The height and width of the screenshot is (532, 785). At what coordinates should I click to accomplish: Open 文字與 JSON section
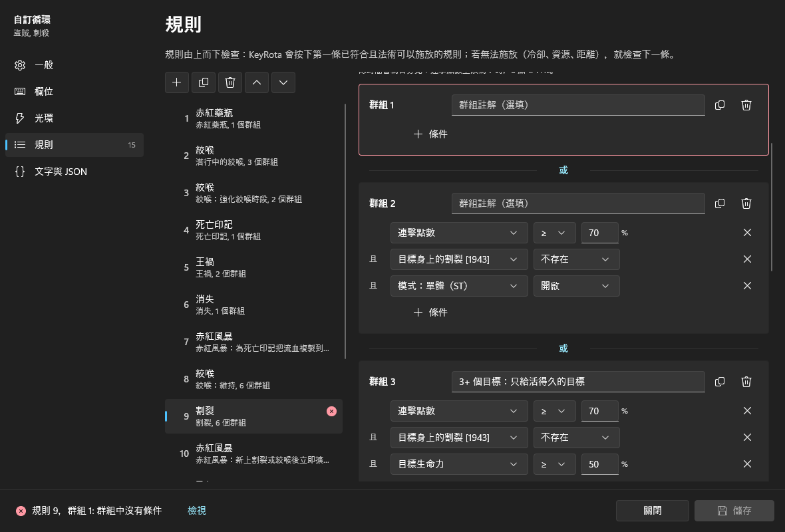(74, 172)
